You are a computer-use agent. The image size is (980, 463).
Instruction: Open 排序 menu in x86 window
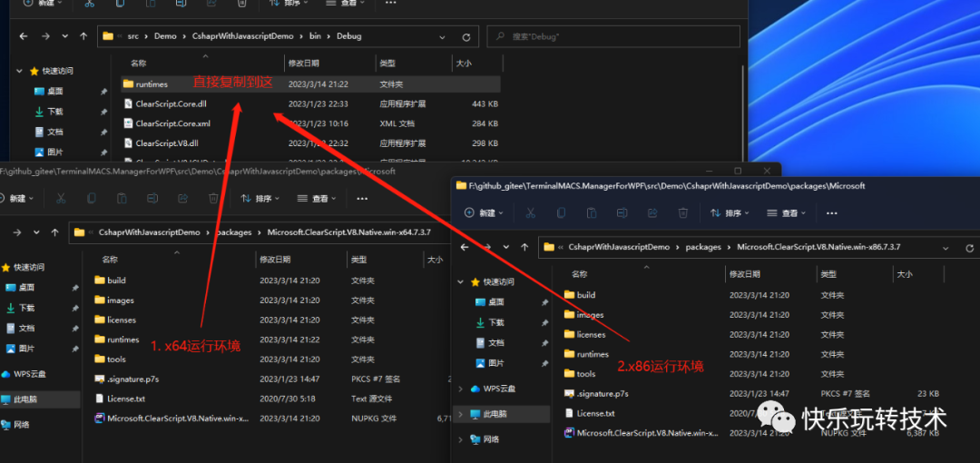click(730, 212)
